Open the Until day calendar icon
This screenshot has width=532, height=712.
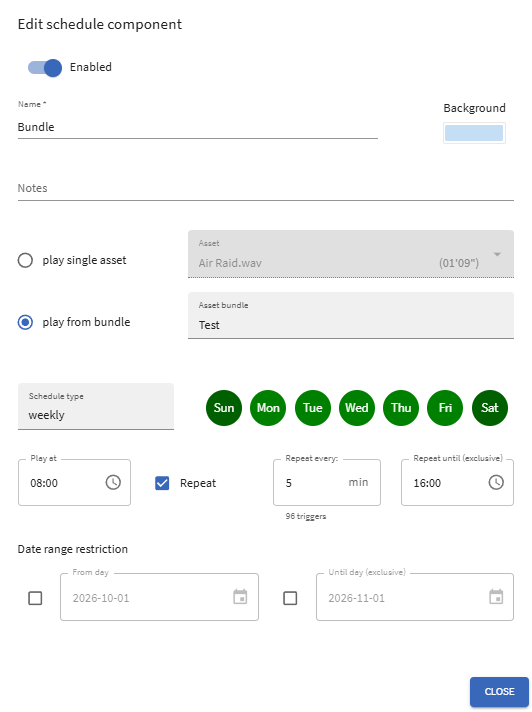tap(496, 597)
